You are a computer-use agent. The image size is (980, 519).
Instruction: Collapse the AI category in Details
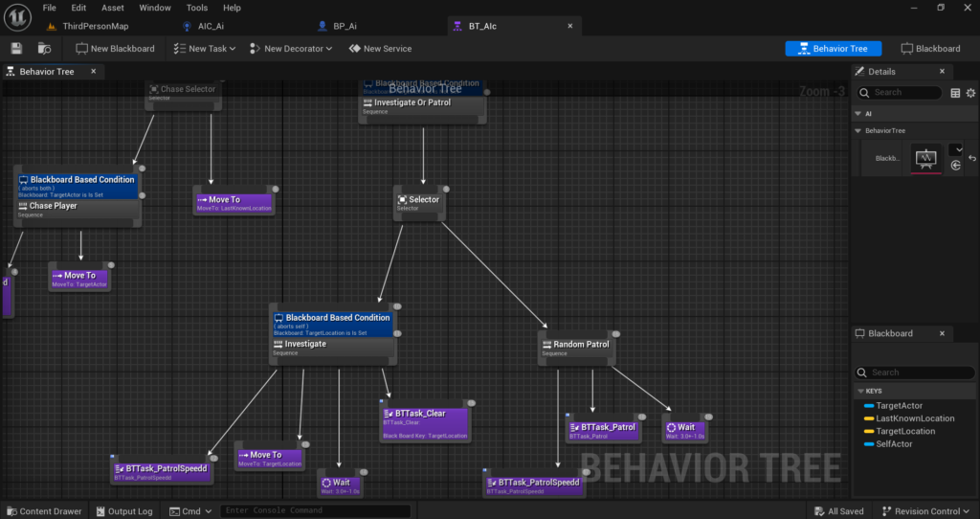pyautogui.click(x=858, y=114)
